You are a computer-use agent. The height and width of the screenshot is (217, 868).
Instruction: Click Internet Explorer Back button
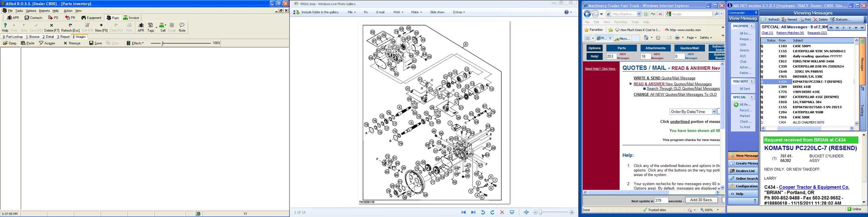pyautogui.click(x=587, y=14)
